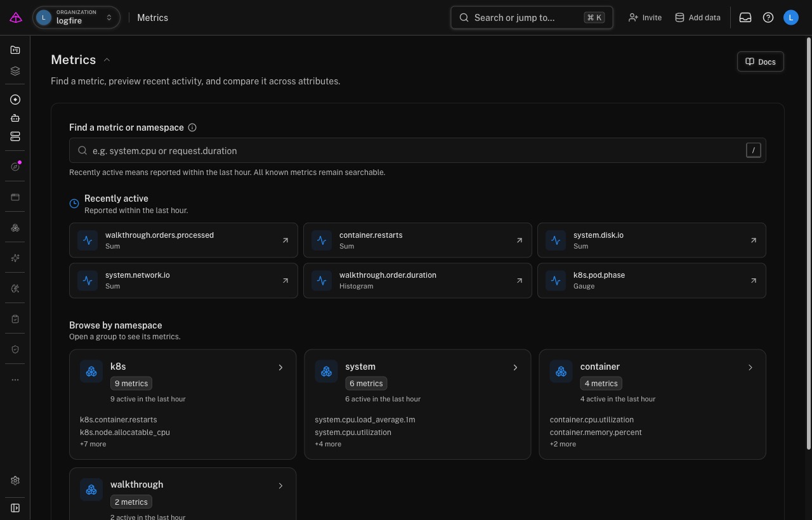Open the shield check icon in the sidebar
The width and height of the screenshot is (812, 520).
15,349
